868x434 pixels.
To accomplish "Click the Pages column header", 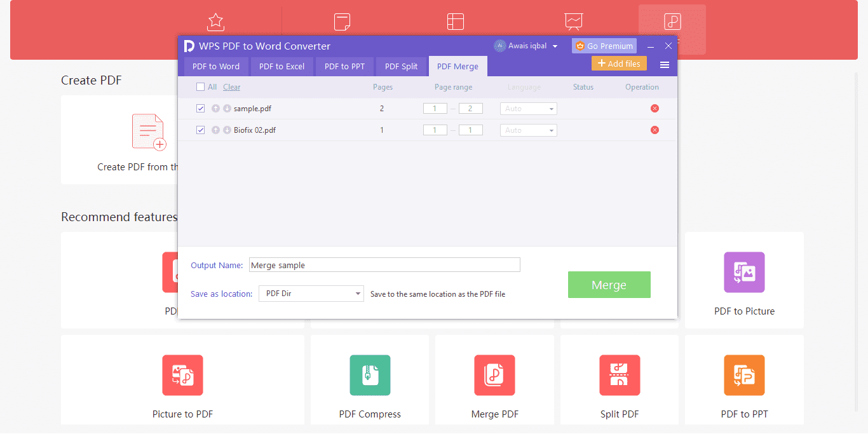I will point(383,87).
